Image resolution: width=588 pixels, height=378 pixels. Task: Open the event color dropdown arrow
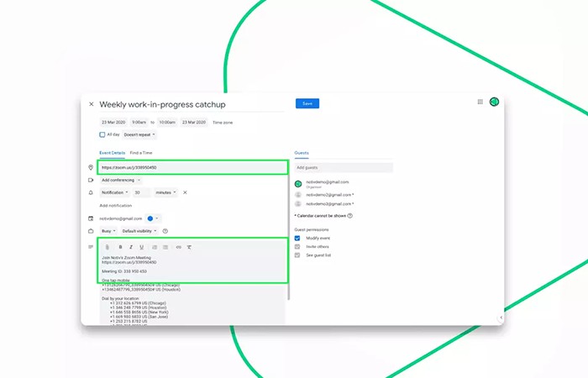pos(157,218)
